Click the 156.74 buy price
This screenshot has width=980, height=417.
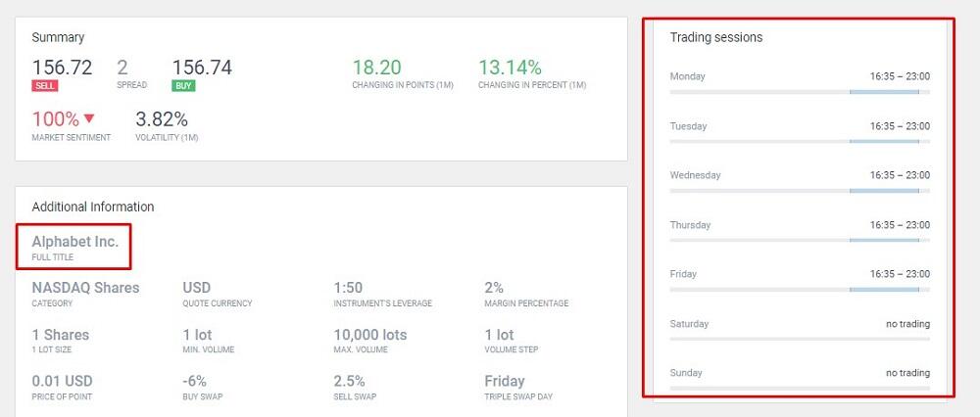click(x=202, y=68)
